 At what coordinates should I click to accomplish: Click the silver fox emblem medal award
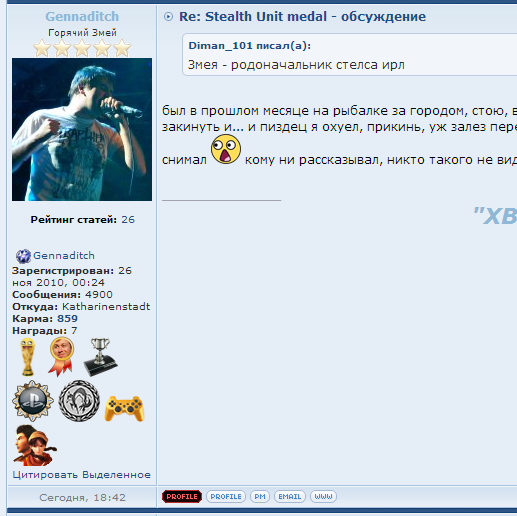tap(79, 401)
